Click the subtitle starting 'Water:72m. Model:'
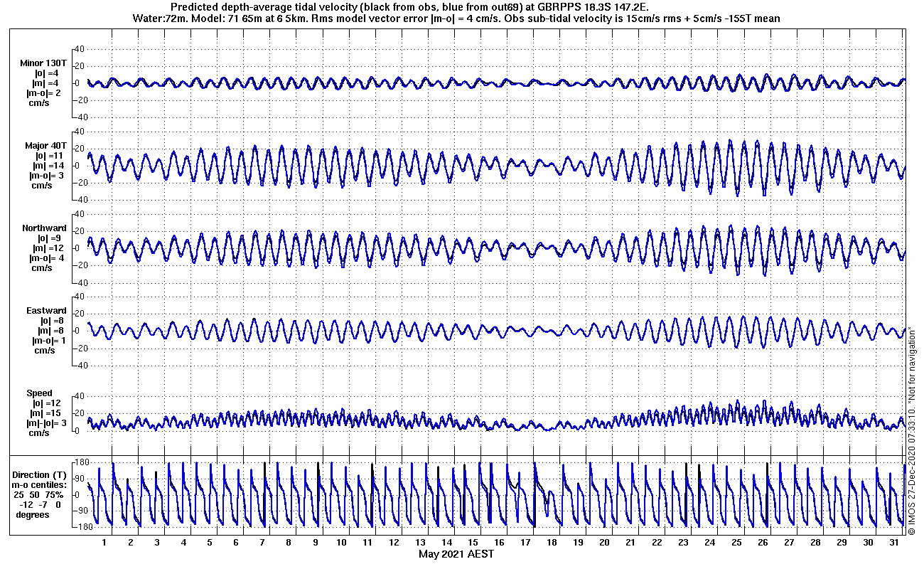Viewport: 924px width, 569px height. click(x=456, y=18)
